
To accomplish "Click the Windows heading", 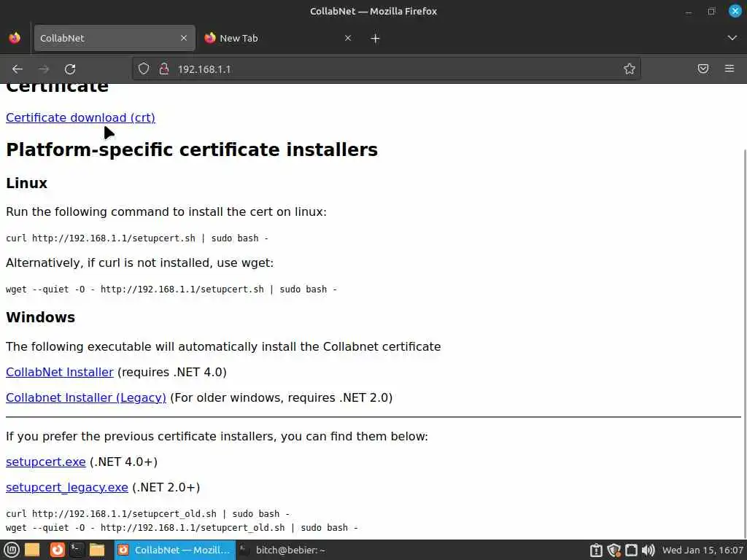I will (41, 318).
